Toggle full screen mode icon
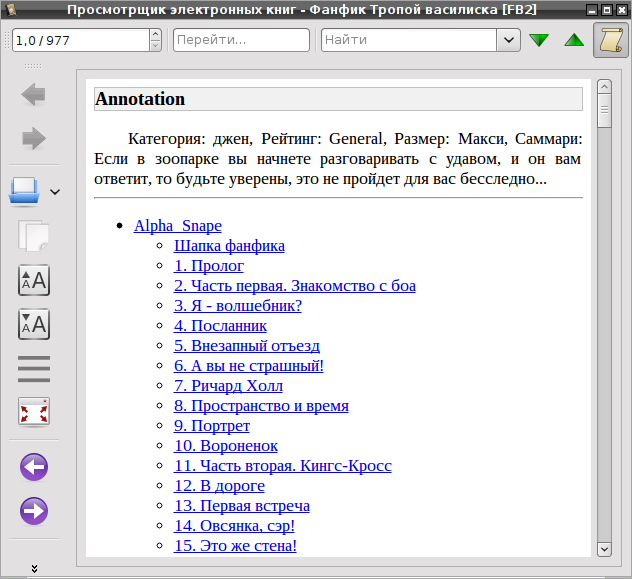Image resolution: width=632 pixels, height=579 pixels. 34,412
